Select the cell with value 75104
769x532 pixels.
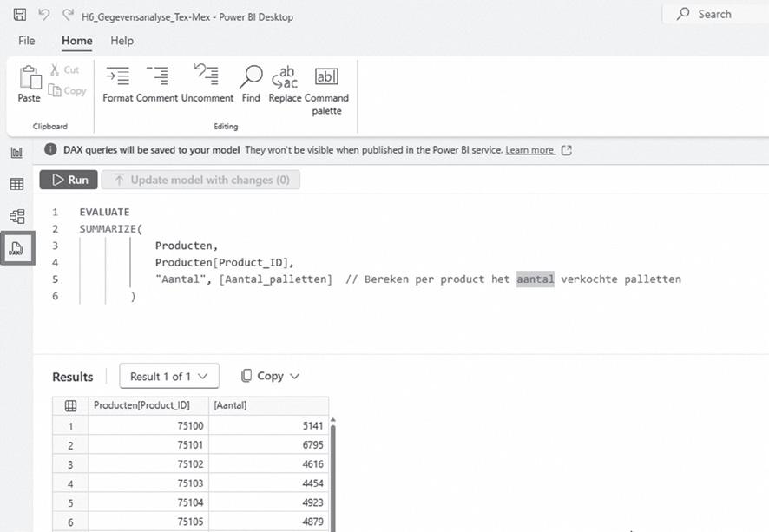[148, 502]
